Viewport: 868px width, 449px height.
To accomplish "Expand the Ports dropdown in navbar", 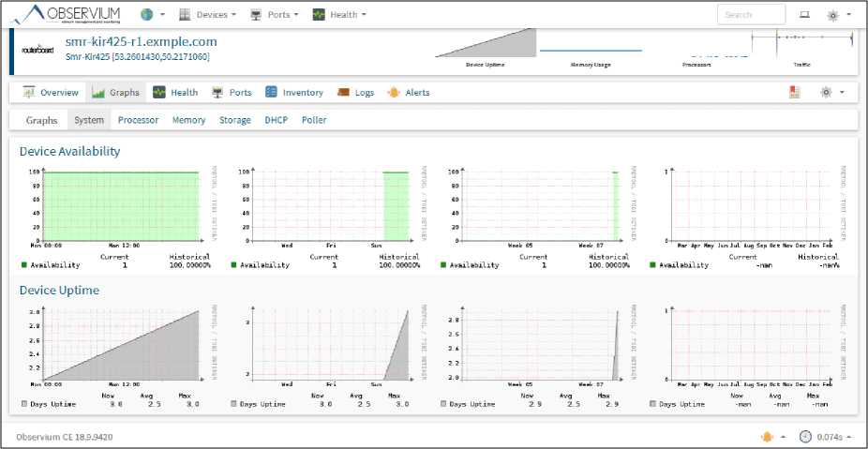I will 275,15.
